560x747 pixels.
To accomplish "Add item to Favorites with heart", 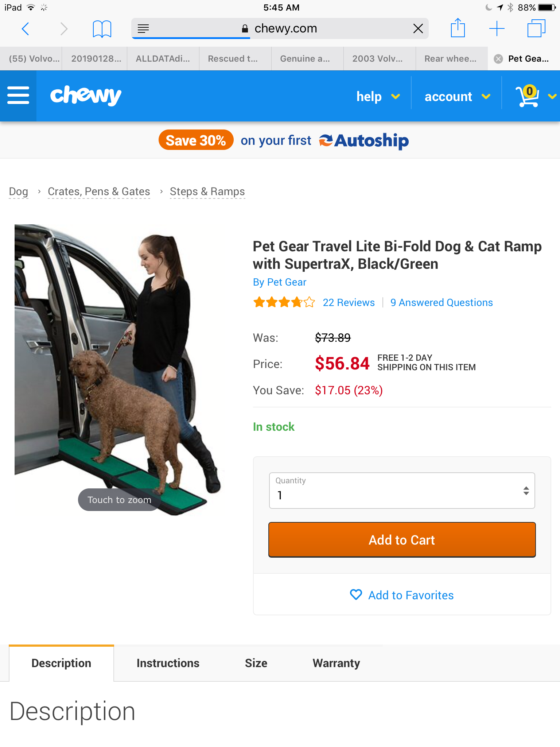I will (x=402, y=595).
